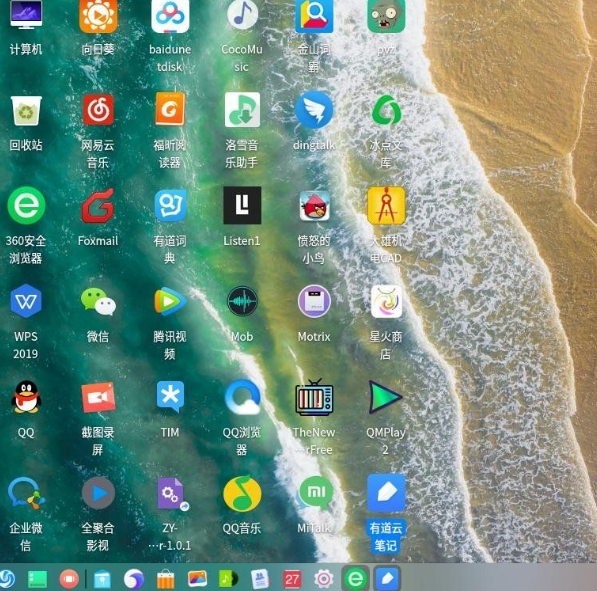Switch to 360 browser in dock
Viewport: 597px width, 591px height.
click(x=355, y=579)
